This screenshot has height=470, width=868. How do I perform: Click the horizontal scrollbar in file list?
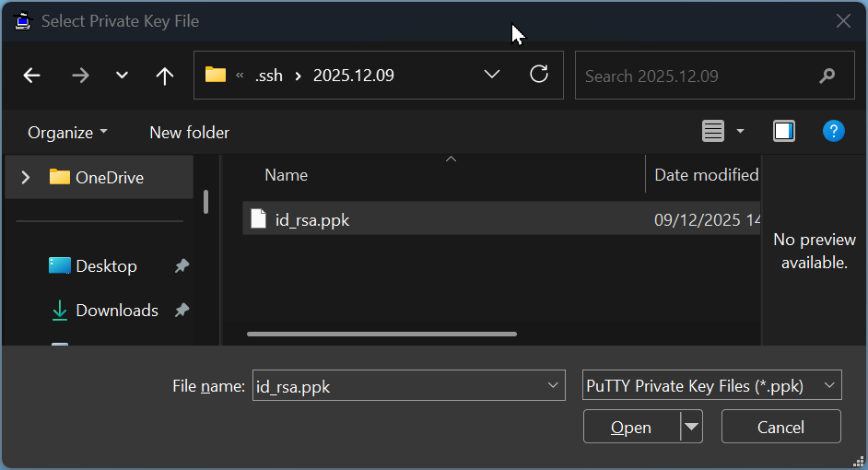point(381,334)
